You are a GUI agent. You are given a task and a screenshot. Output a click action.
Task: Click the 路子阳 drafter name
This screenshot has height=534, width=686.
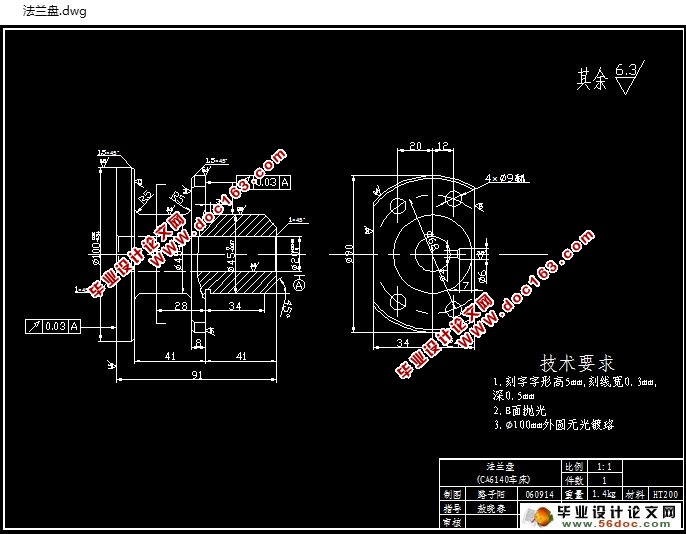pyautogui.click(x=491, y=494)
